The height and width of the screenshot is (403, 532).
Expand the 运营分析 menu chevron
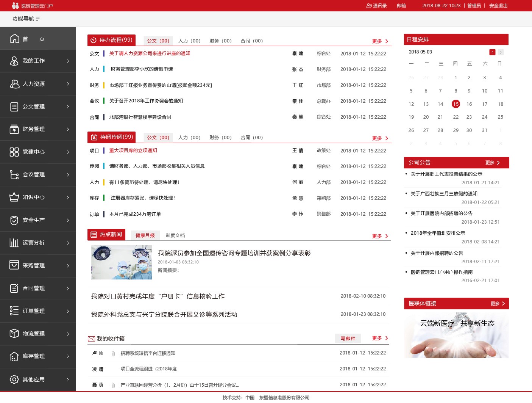68,243
